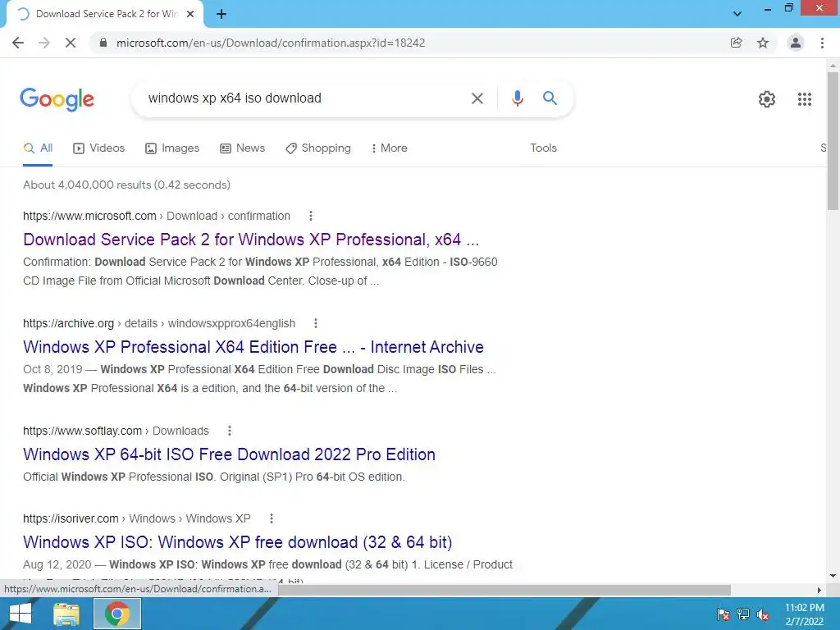Clear the search box text
Viewport: 840px width, 630px height.
(477, 98)
